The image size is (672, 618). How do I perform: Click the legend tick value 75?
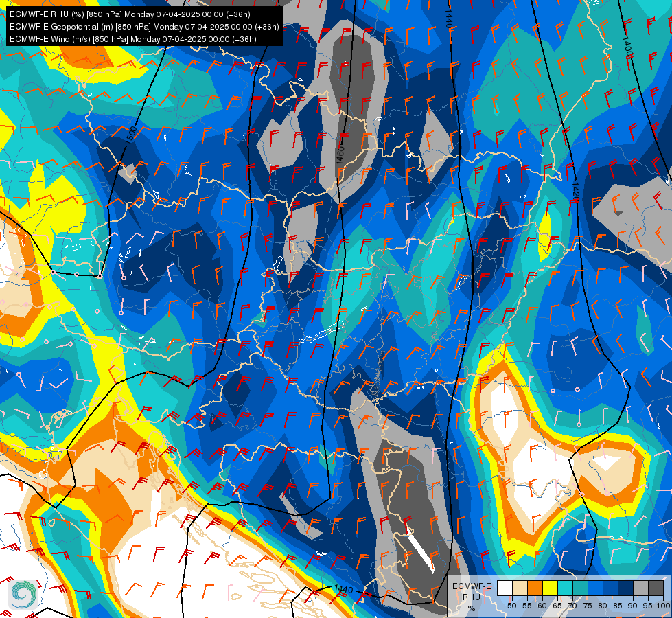[588, 606]
